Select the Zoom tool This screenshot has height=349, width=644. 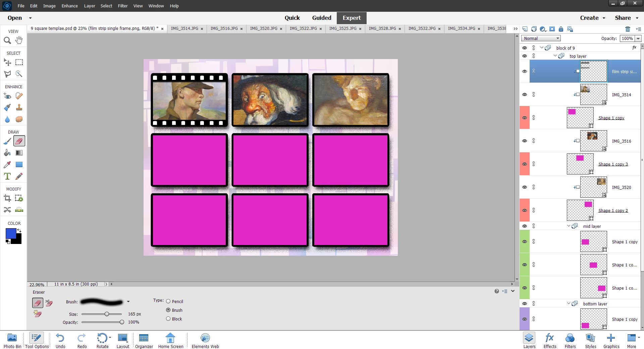(7, 40)
